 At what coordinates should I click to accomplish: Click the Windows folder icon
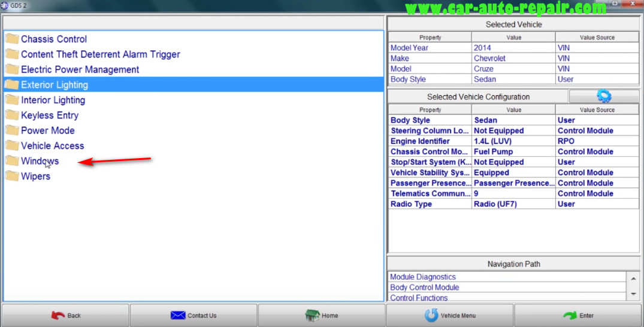(x=13, y=161)
